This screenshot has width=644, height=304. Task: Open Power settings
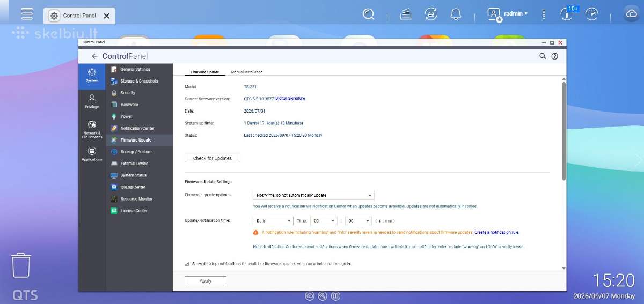coord(139,116)
